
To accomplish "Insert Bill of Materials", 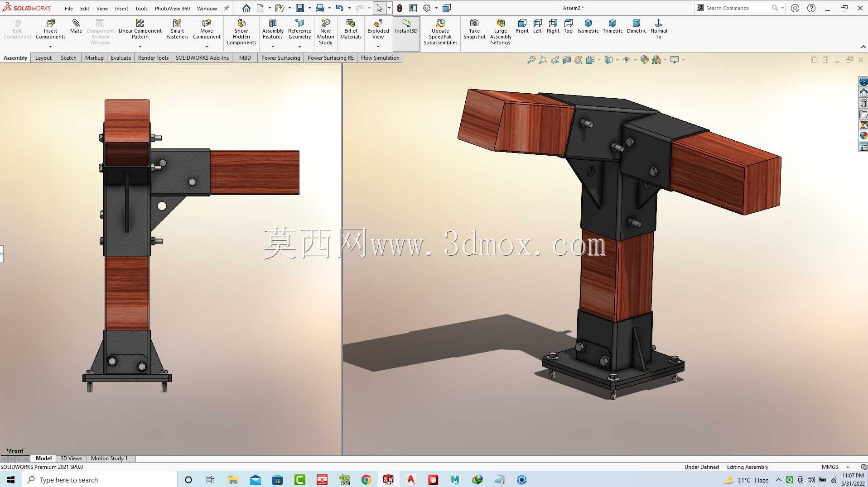I will 351,29.
